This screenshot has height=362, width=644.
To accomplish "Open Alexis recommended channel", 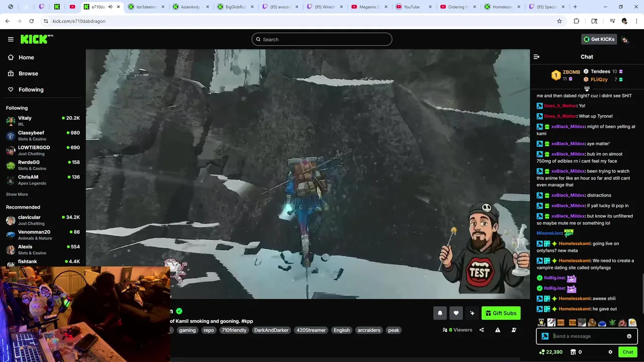I will coord(43,249).
